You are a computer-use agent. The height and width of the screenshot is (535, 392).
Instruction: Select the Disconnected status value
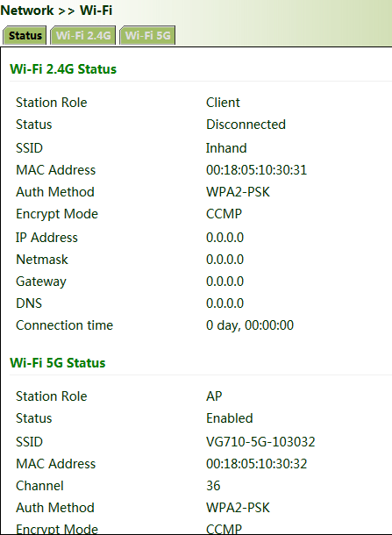(246, 125)
